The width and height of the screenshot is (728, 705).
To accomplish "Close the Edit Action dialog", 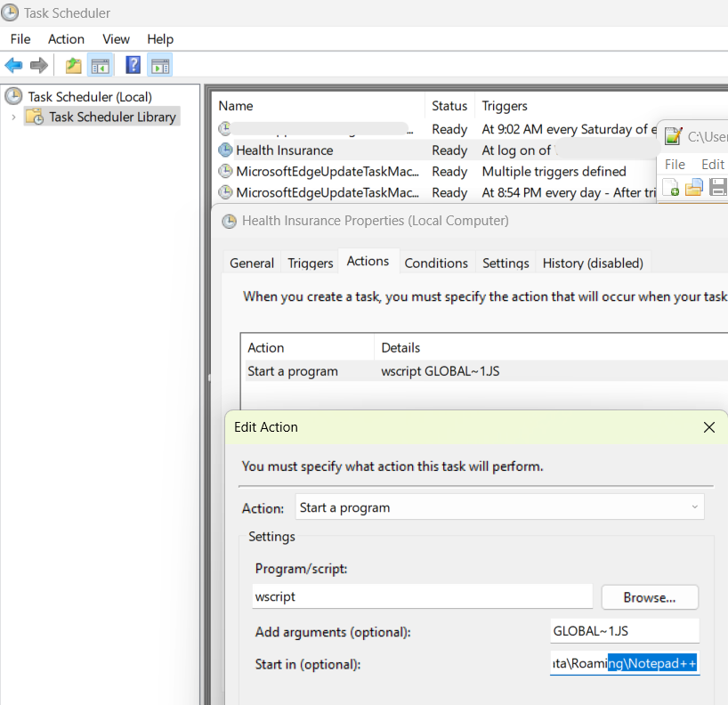I will click(708, 426).
